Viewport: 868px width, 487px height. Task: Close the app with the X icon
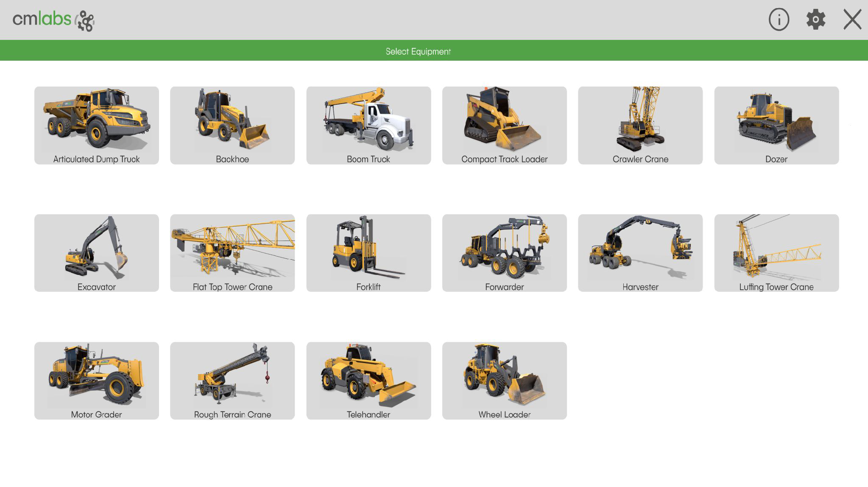(852, 20)
